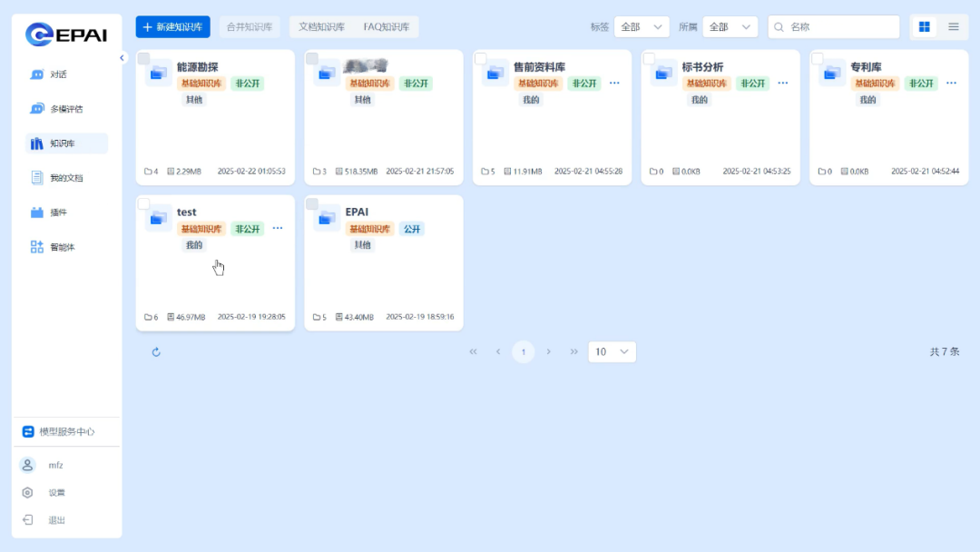Image resolution: width=980 pixels, height=552 pixels.
Task: Click the 新建知识库 button
Action: coord(172,27)
